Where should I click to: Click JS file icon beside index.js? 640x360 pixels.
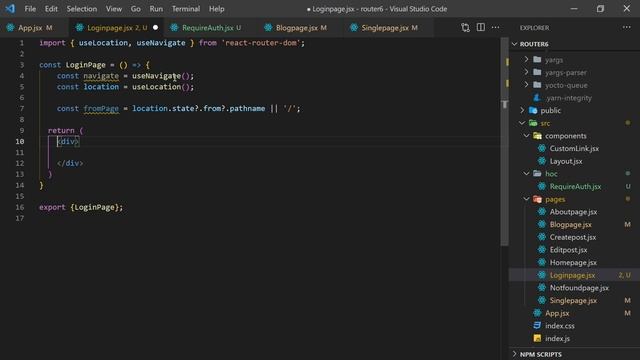tap(537, 338)
